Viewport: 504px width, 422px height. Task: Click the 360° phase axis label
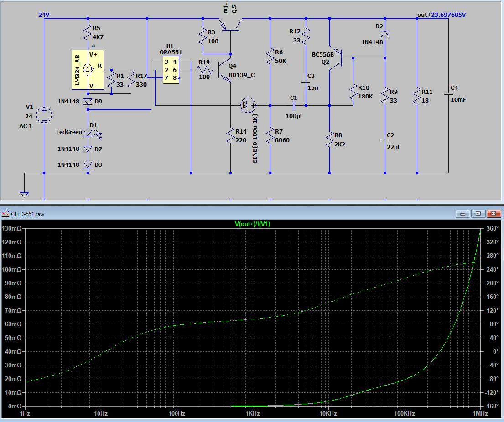pyautogui.click(x=493, y=228)
